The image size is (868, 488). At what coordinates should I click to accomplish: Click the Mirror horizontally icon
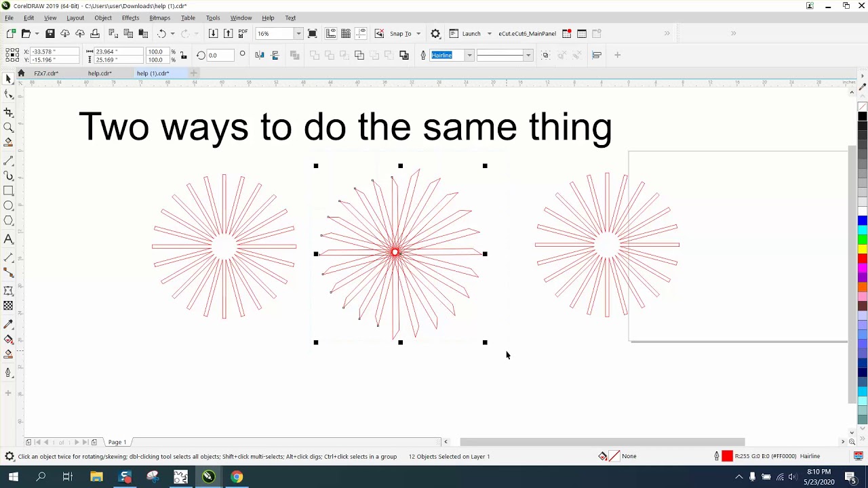tap(260, 55)
